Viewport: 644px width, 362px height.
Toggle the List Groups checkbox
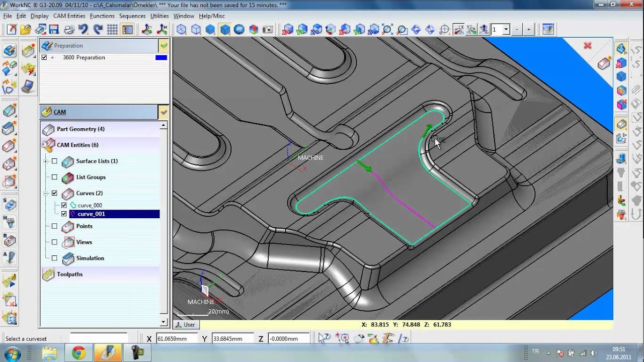coord(54,177)
